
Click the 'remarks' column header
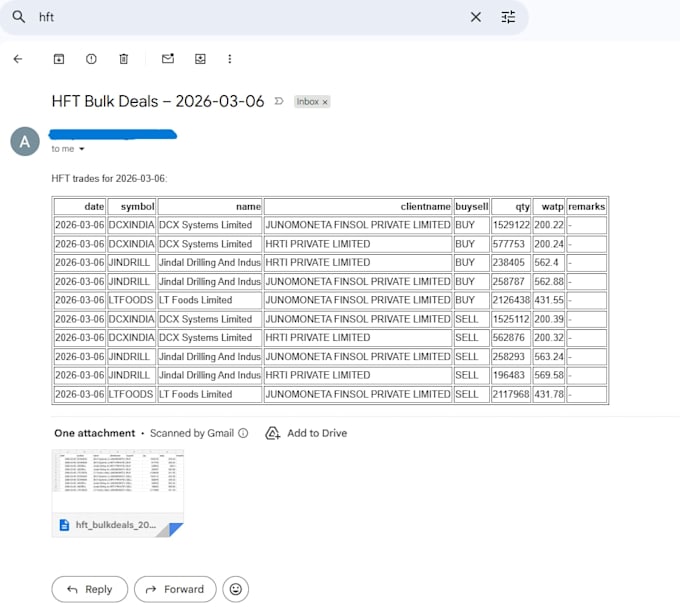coord(586,207)
